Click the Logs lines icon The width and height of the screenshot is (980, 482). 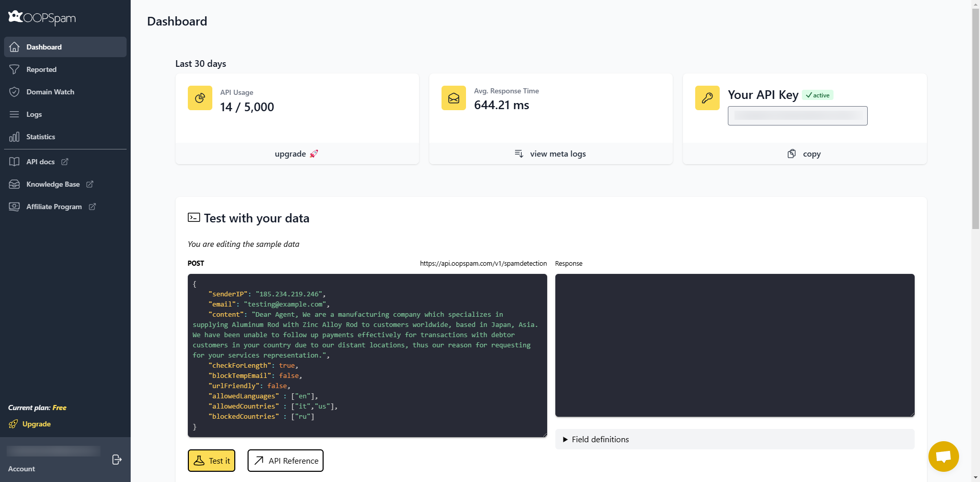pos(14,114)
